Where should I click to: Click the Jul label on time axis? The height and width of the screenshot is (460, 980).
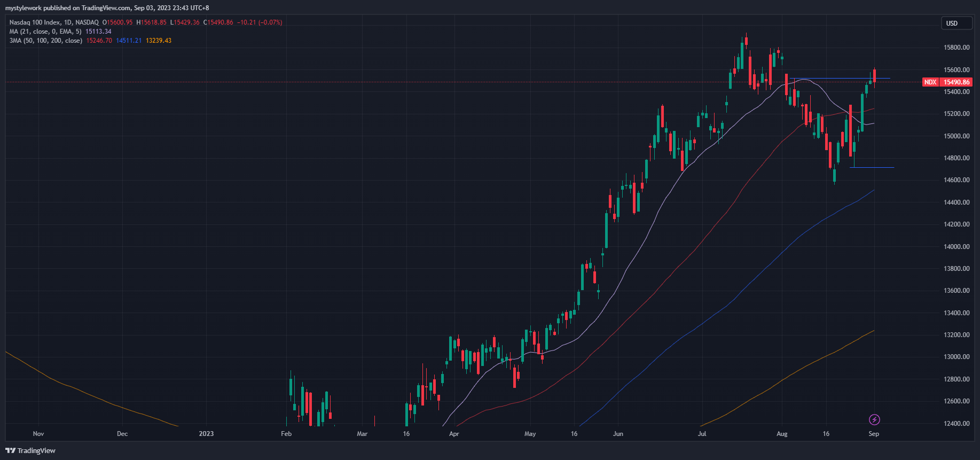coord(702,434)
